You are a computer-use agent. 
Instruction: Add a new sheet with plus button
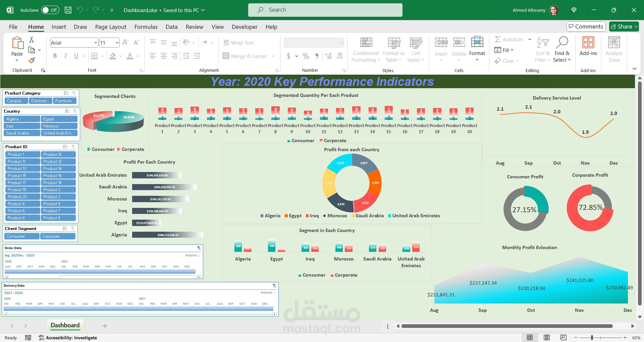(105, 326)
